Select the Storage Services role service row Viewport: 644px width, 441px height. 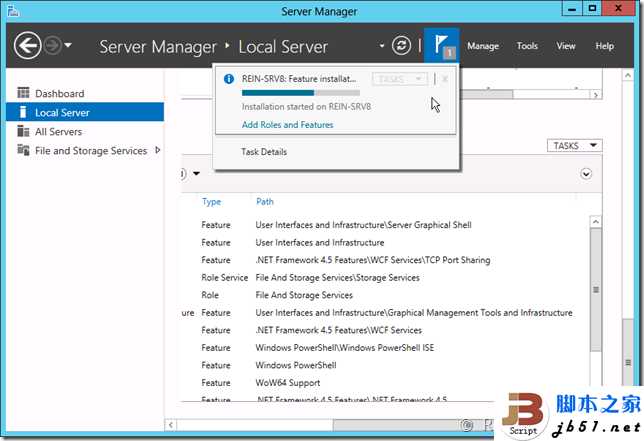click(385, 278)
